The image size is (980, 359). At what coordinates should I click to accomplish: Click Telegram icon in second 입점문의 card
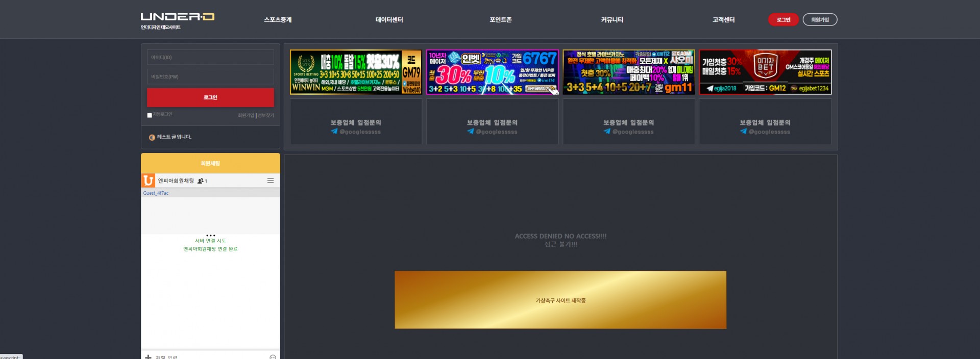click(x=471, y=132)
